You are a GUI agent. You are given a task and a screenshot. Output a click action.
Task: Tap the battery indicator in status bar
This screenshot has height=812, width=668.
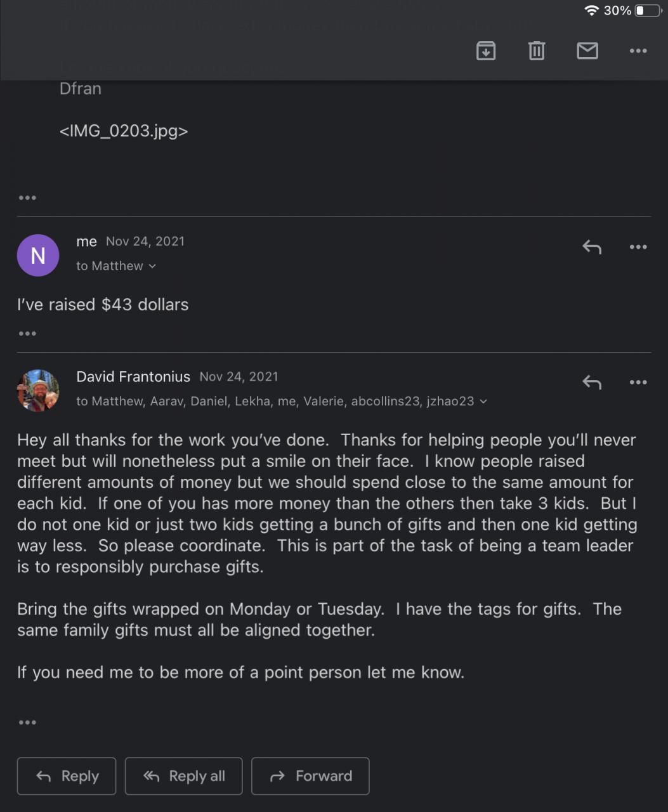pos(648,11)
